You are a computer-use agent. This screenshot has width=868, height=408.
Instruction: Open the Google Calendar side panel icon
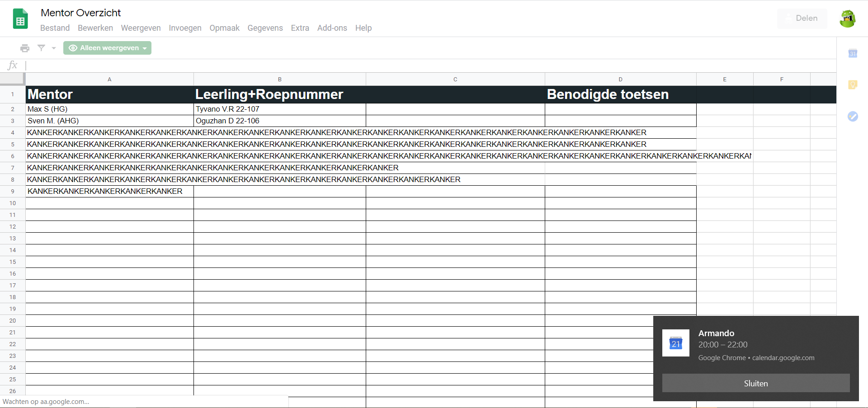(x=853, y=54)
